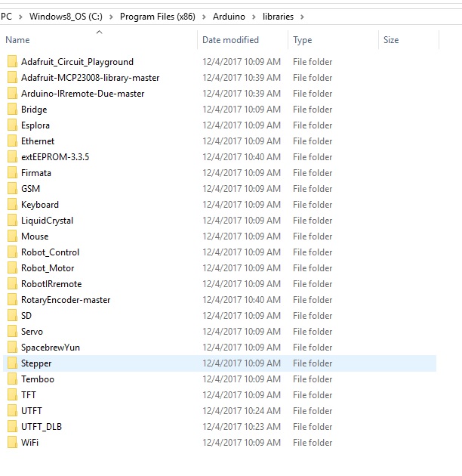462x476 pixels.
Task: Go to Arduino folder in breadcrumb
Action: (x=229, y=17)
